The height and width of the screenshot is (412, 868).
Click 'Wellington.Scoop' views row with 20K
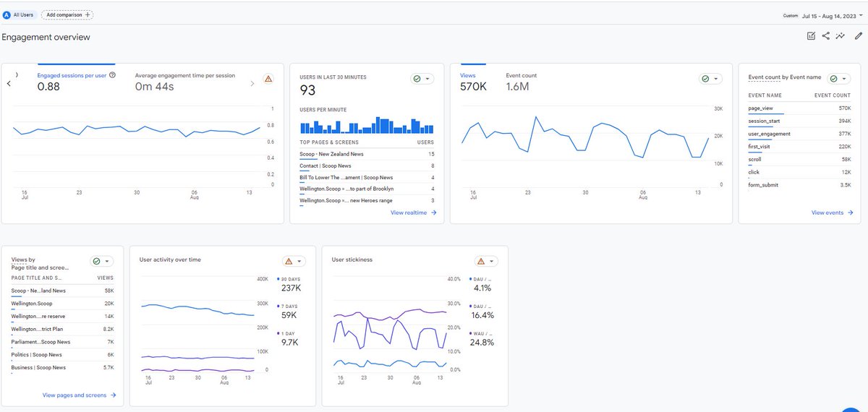[x=62, y=304]
